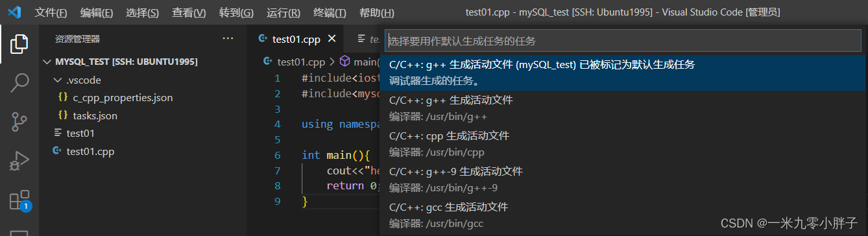Open the 转到(G) menu
This screenshot has width=868, height=236.
(237, 13)
